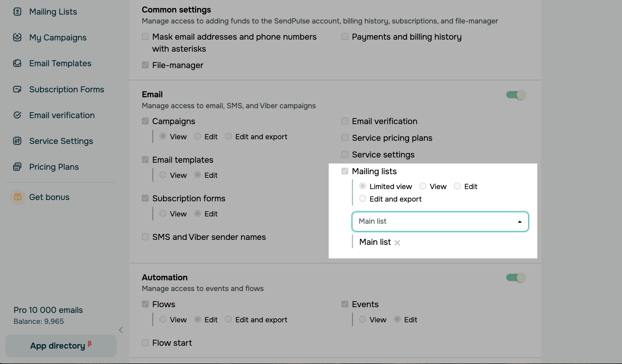This screenshot has width=622, height=364.
Task: Click the My Campaigns sidebar icon
Action: click(17, 37)
